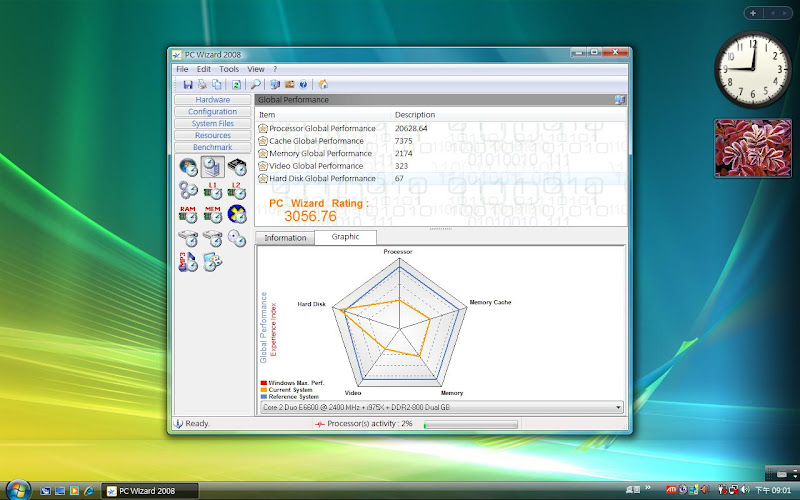Click the Home house toolbar icon
800x500 pixels.
(x=323, y=85)
